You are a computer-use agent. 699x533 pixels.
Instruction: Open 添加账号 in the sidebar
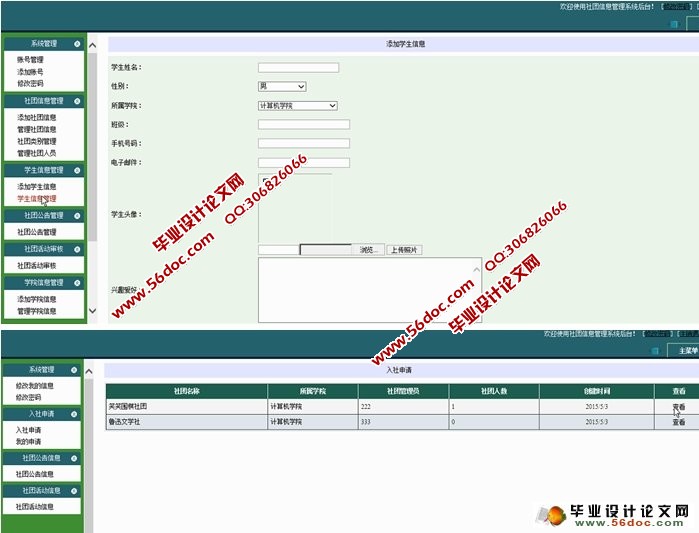coord(30,72)
